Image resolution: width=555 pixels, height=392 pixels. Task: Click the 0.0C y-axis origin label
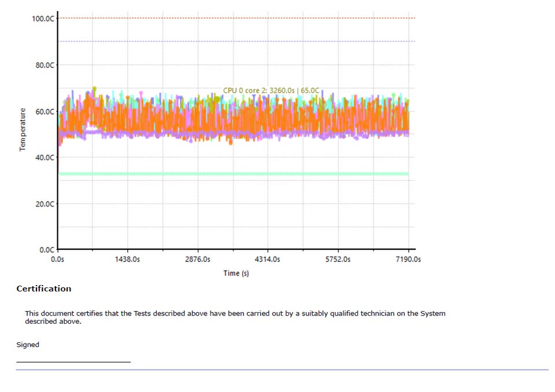pos(47,250)
